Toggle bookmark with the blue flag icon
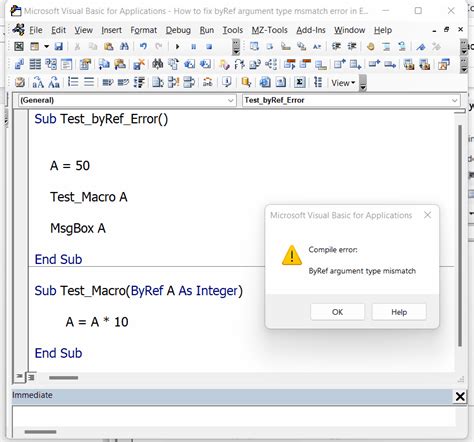 point(421,46)
